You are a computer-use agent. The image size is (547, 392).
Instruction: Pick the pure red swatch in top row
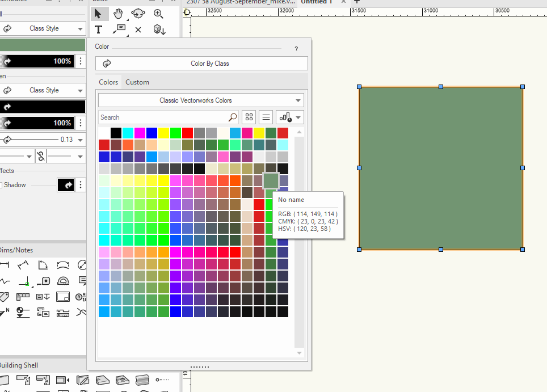tap(187, 133)
